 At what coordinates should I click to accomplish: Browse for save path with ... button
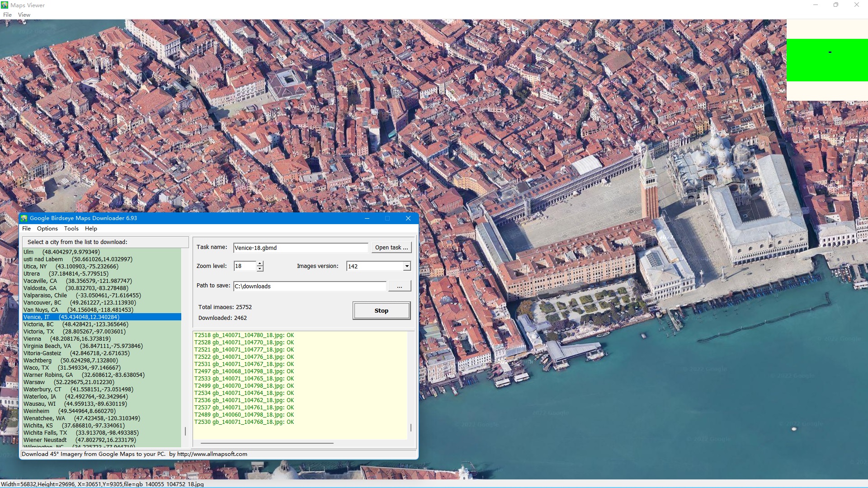pyautogui.click(x=400, y=286)
